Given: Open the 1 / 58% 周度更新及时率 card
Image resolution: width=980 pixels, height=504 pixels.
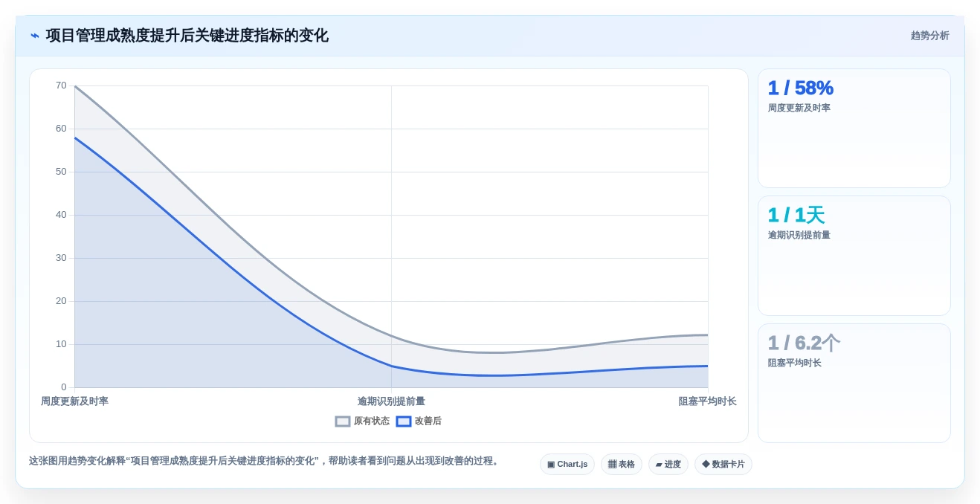Looking at the screenshot, I should pyautogui.click(x=854, y=128).
